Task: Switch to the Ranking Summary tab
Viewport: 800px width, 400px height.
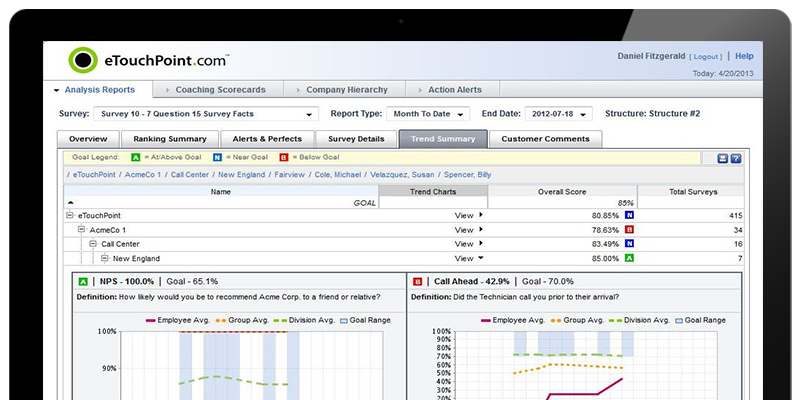Action: [170, 139]
